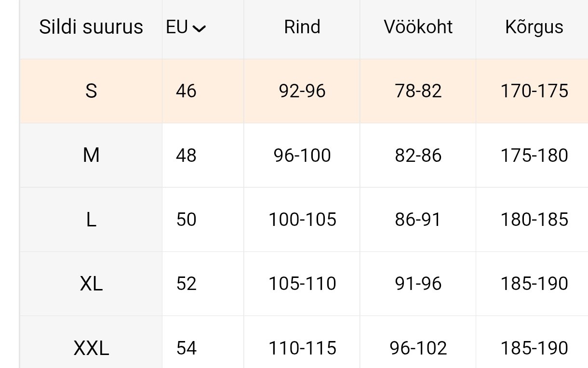Select the S size row label

[91, 91]
